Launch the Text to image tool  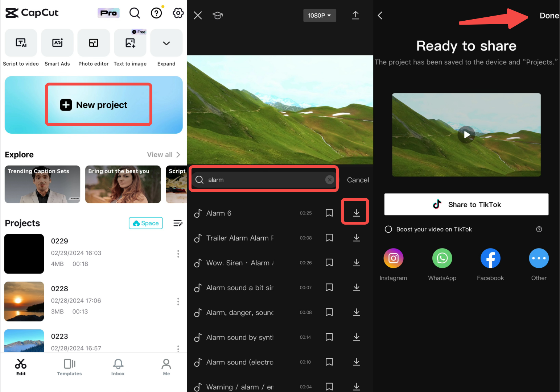(130, 47)
